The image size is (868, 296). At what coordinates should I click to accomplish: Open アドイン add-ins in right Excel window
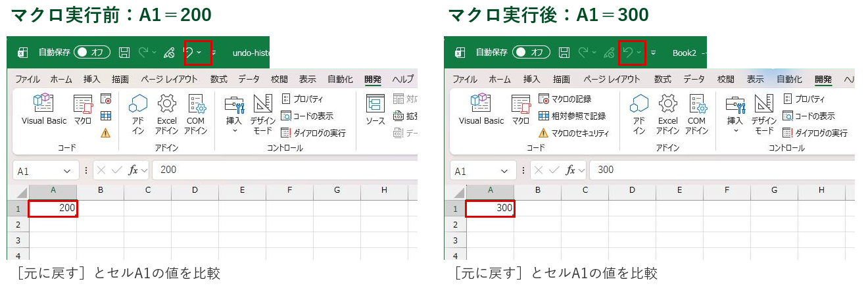[x=639, y=114]
